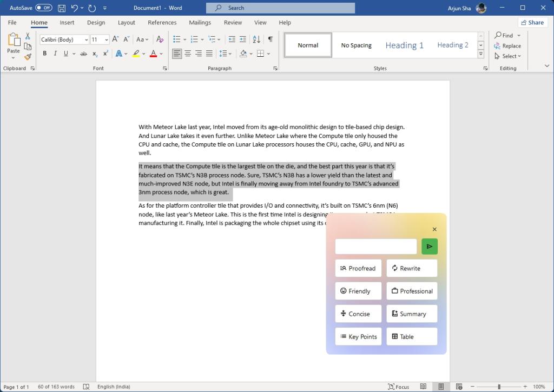Undo the last action
The image size is (554, 392).
tap(74, 8)
